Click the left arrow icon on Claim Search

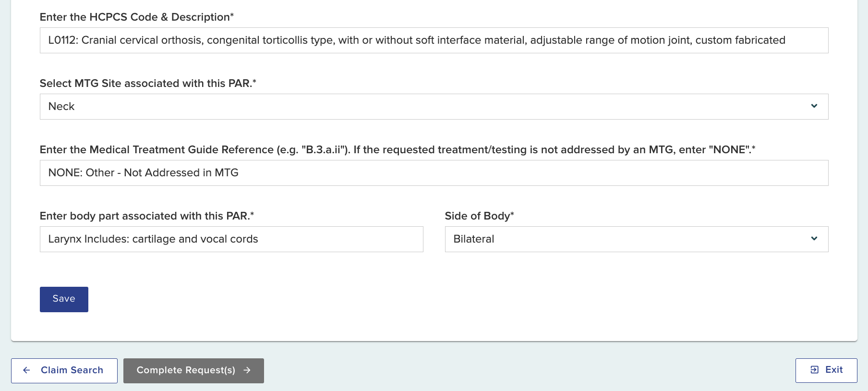click(27, 370)
